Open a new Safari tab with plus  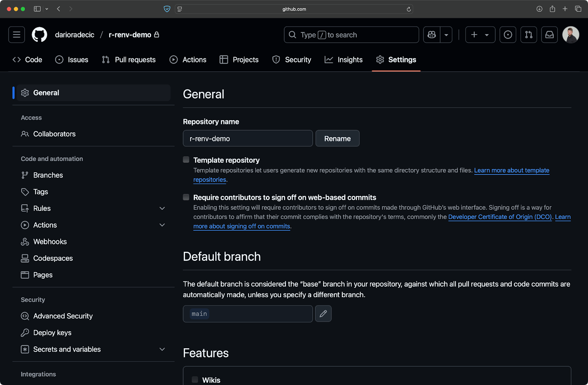click(565, 9)
